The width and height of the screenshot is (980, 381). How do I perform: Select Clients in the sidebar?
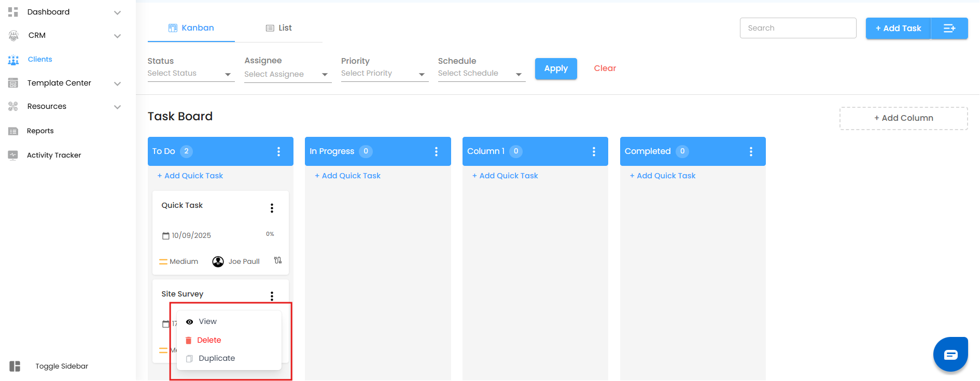click(x=40, y=60)
